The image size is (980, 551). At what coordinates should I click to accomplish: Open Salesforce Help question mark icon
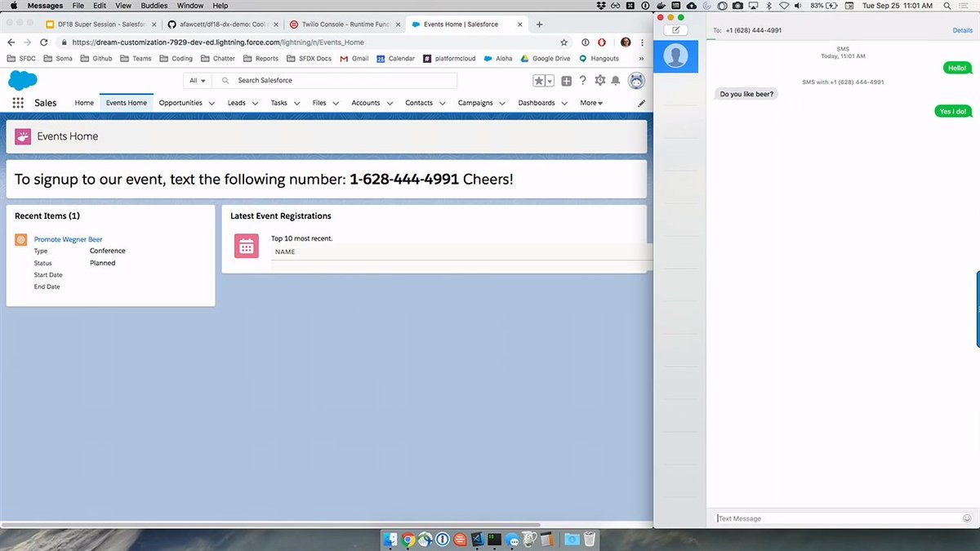tap(582, 80)
